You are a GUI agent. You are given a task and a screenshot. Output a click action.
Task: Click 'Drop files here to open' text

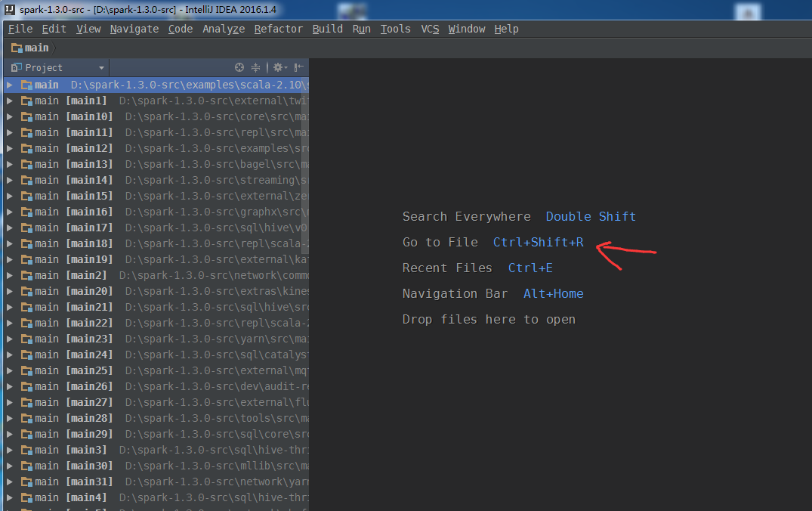pyautogui.click(x=489, y=320)
